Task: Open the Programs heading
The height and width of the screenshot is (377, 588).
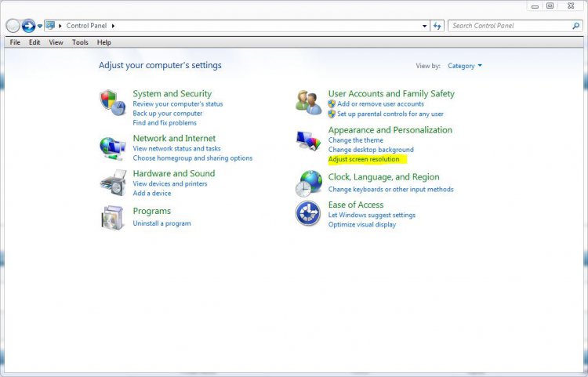Action: (x=152, y=212)
